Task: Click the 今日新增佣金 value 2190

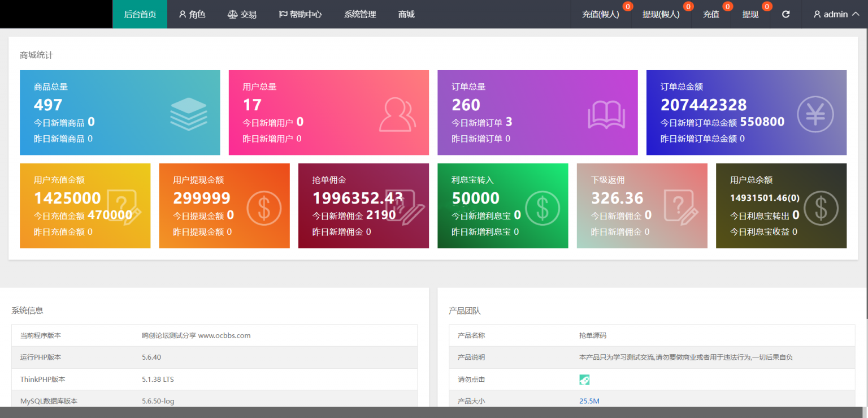Action: coord(381,215)
